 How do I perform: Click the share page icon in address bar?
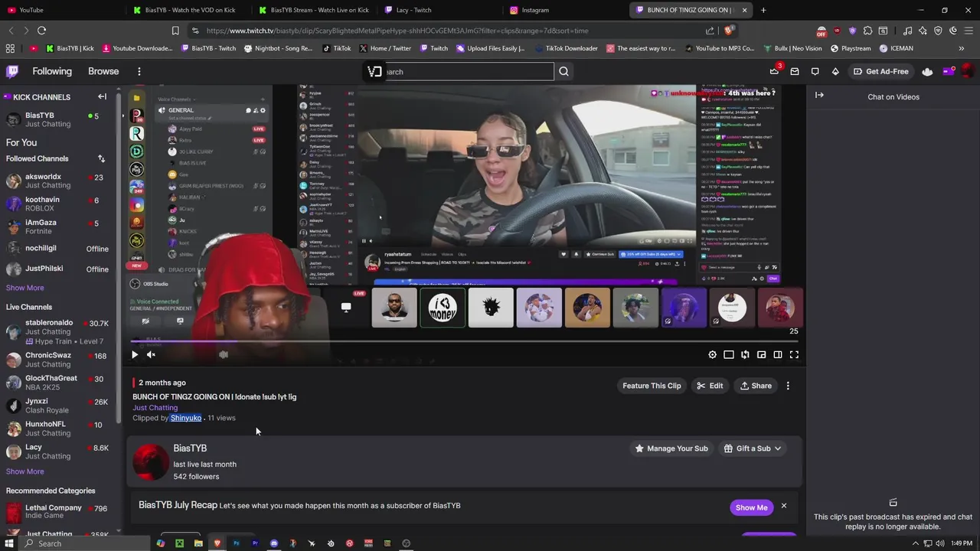[710, 31]
